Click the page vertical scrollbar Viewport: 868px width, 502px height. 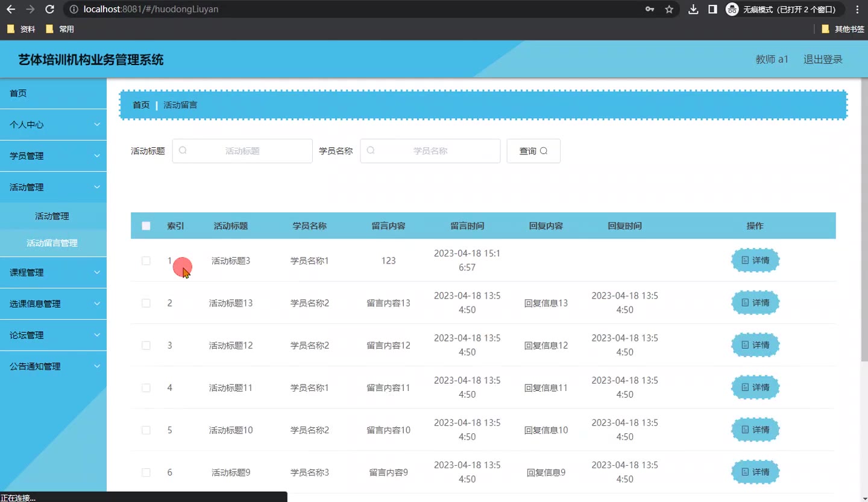tap(864, 241)
